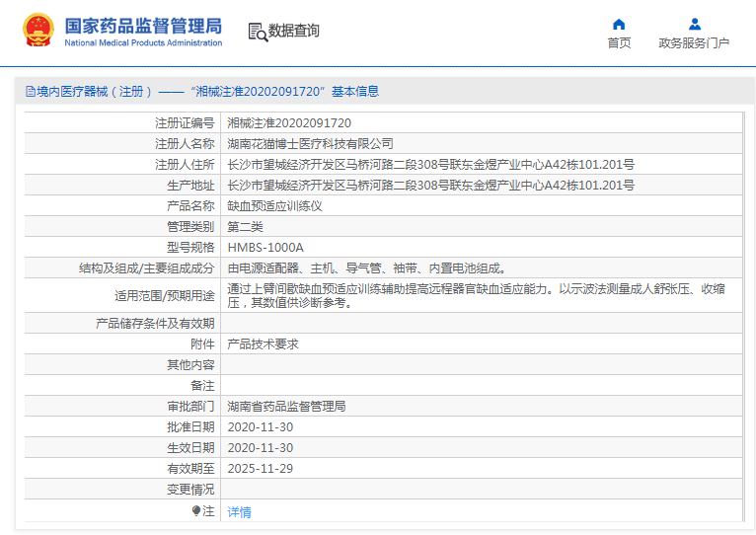Click the 备注 label
756x535 pixels.
(202, 385)
